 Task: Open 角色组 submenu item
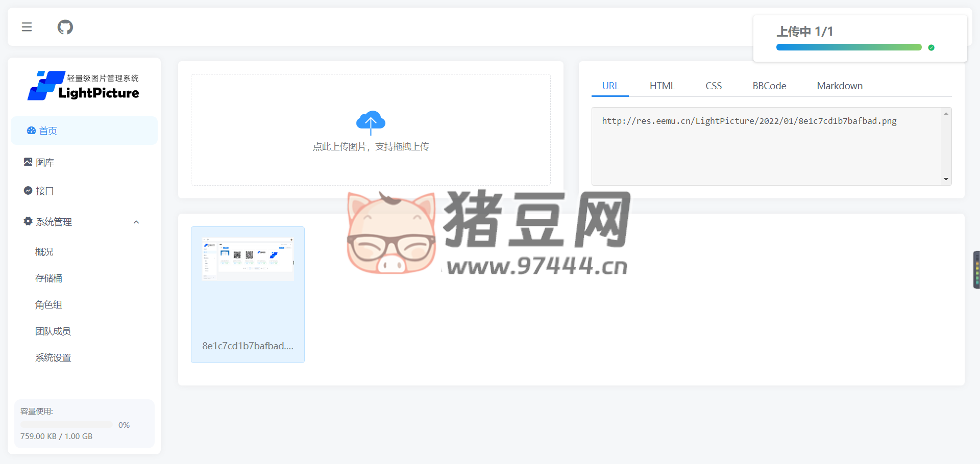tap(49, 304)
